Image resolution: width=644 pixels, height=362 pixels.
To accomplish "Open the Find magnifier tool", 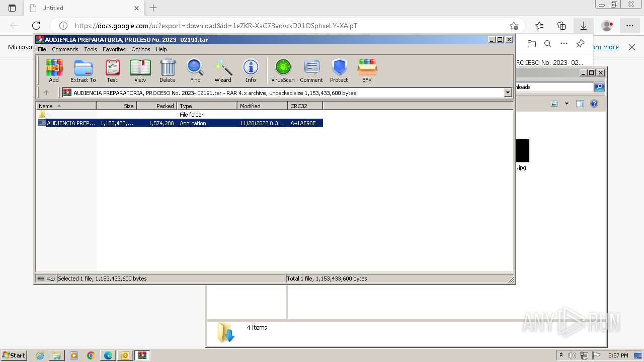I will click(x=195, y=71).
